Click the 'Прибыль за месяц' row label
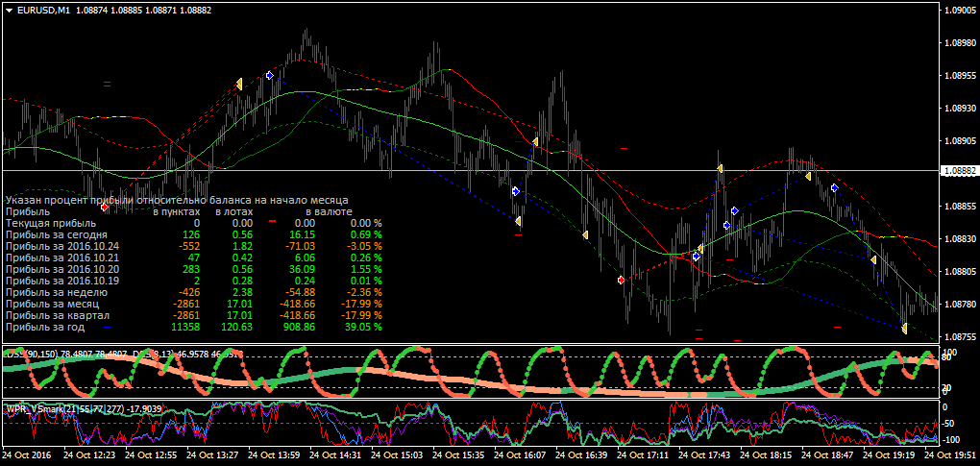Image resolution: width=980 pixels, height=466 pixels. (53, 304)
